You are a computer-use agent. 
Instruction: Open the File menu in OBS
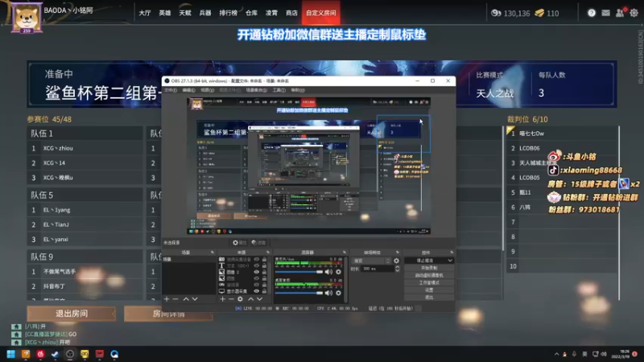(x=171, y=90)
